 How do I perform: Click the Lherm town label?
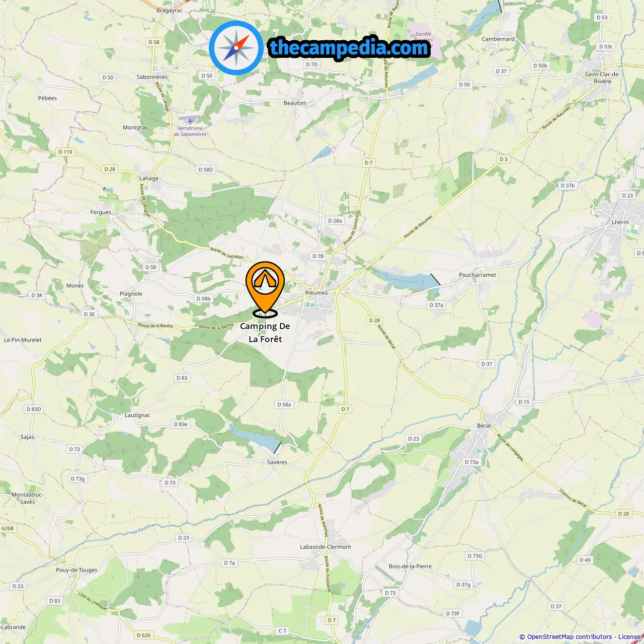[x=620, y=222]
